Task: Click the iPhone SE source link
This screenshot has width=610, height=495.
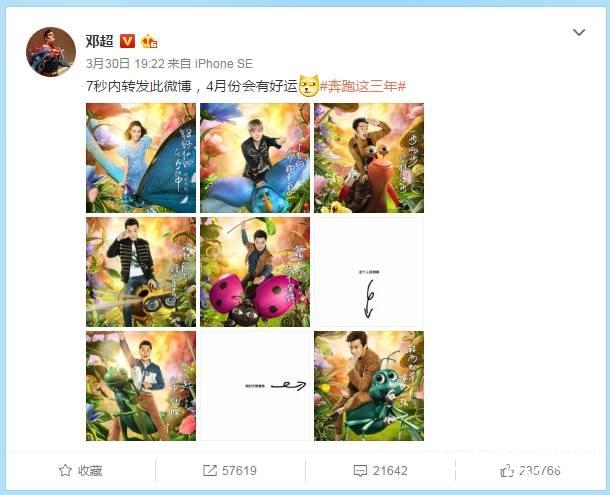Action: pyautogui.click(x=224, y=63)
